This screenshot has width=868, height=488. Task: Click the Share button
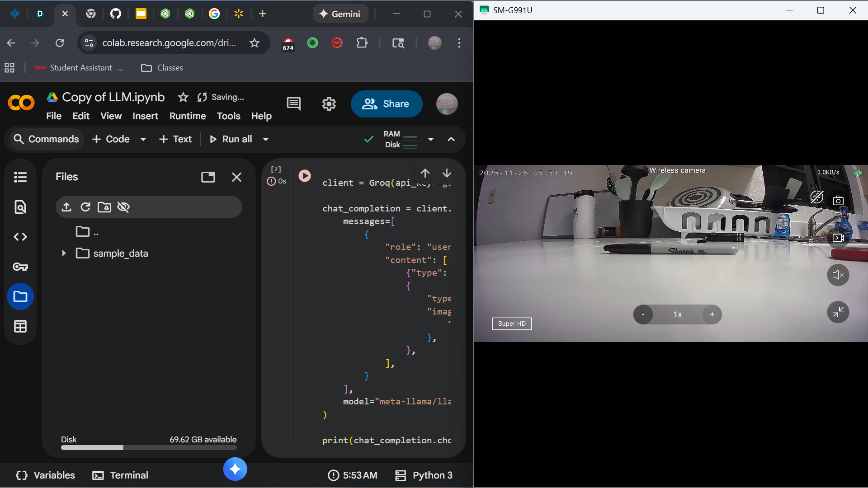(x=387, y=104)
